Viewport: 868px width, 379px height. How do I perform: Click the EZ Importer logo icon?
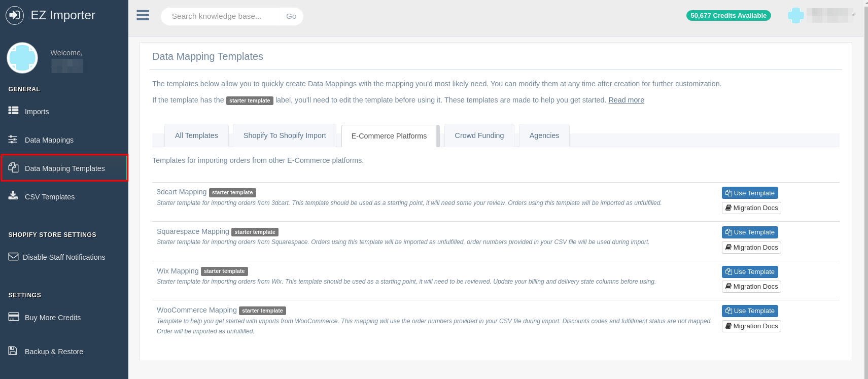15,15
